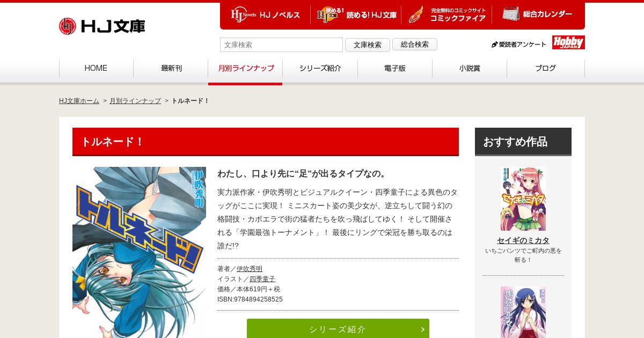Screen dimensions: 644x338
Task: Open シリーズ紹介 menu item
Action: pos(320,68)
